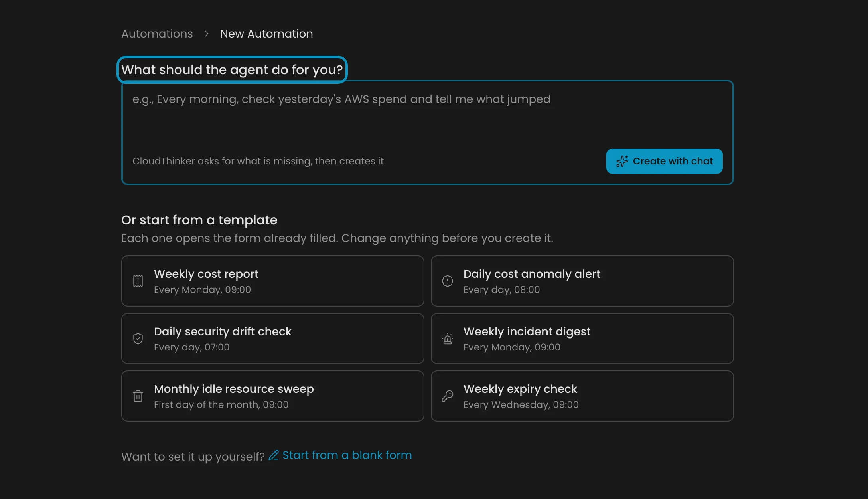Choose the Daily cost anomaly alert template

pyautogui.click(x=582, y=281)
